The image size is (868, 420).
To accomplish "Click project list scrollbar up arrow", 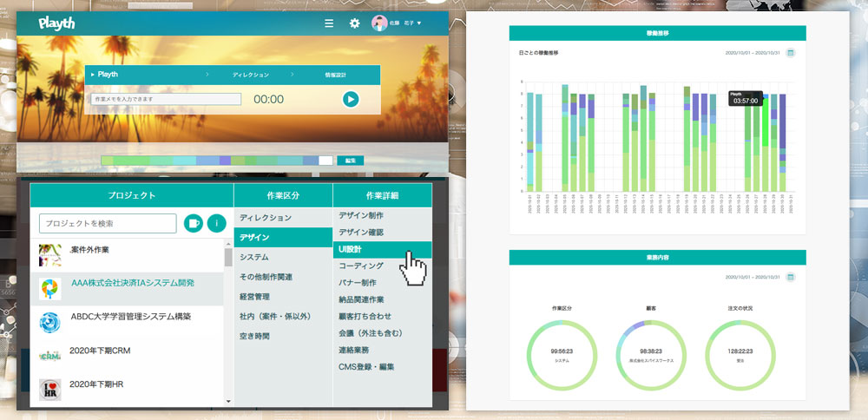I will (228, 244).
